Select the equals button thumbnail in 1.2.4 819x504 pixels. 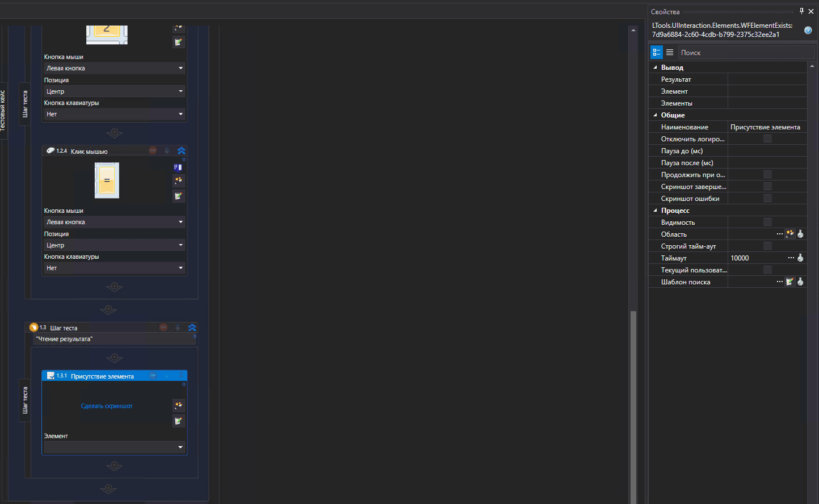(x=107, y=180)
